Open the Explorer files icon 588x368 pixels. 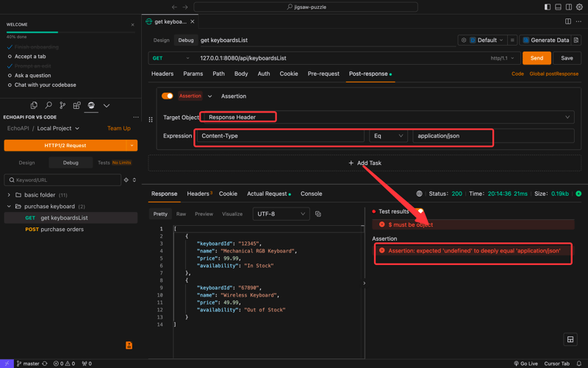34,105
